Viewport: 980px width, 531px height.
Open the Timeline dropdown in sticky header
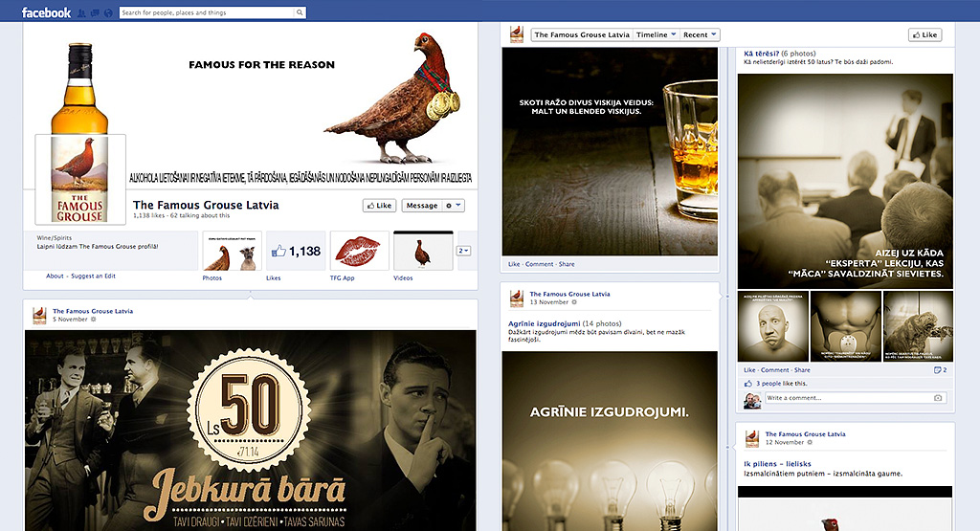[x=656, y=35]
